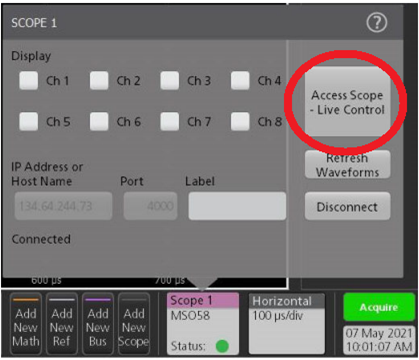The image size is (419, 360).
Task: Click into the Label text field
Action: pos(237,206)
